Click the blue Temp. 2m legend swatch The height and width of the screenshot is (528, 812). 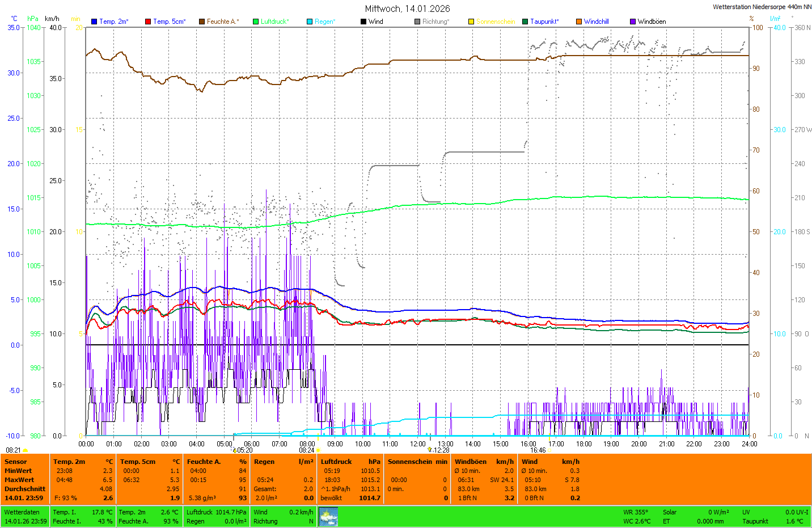[94, 22]
